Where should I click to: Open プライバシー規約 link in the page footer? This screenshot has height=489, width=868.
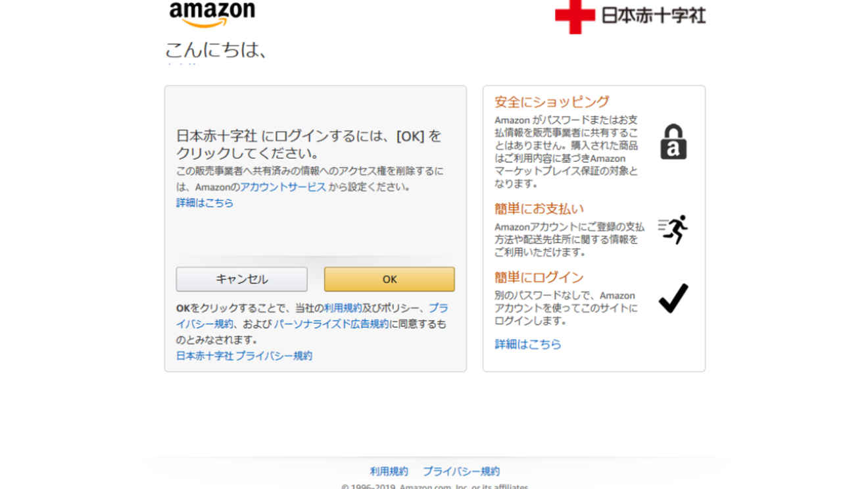pyautogui.click(x=461, y=471)
